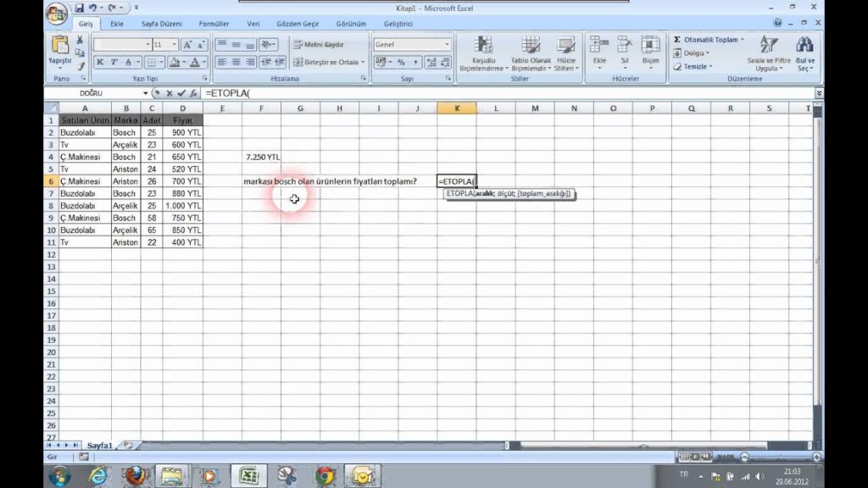Toggle Bold (K) formatting
The height and width of the screenshot is (488, 868).
point(100,62)
